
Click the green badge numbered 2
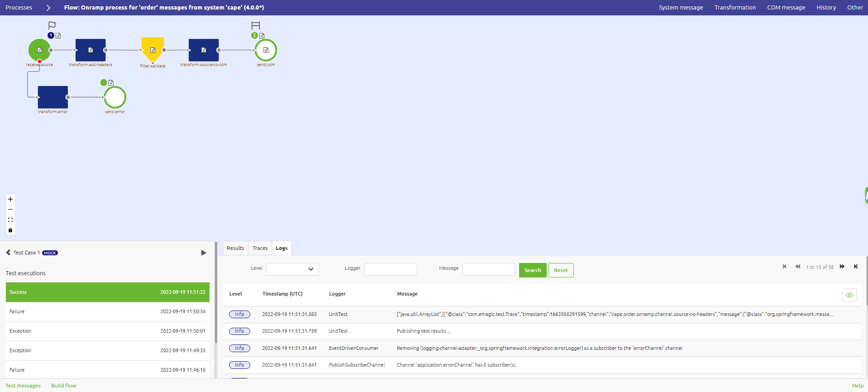pos(254,35)
